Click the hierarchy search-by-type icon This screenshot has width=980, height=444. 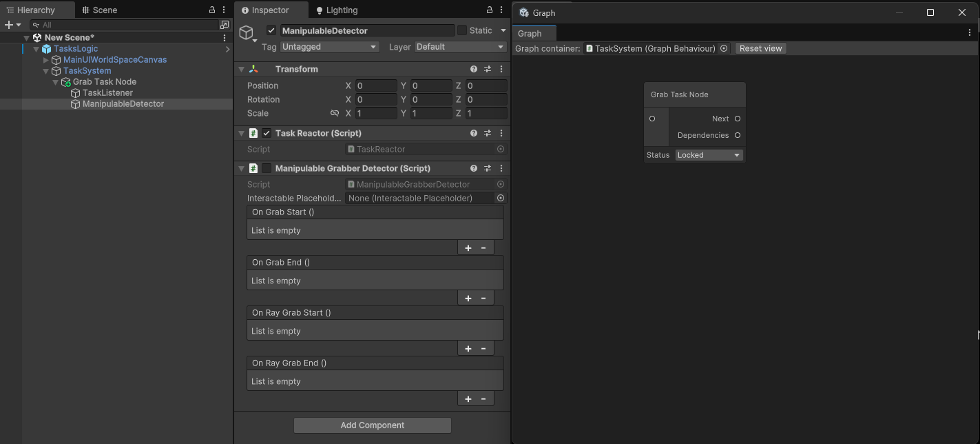[x=225, y=25]
